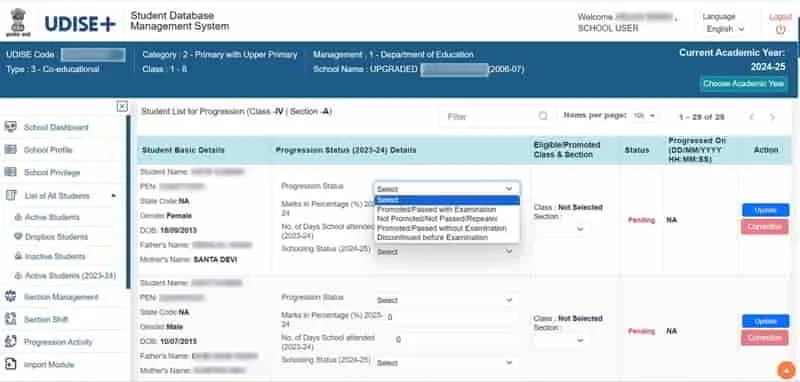
Task: Open School Profile menu item
Action: pos(48,150)
